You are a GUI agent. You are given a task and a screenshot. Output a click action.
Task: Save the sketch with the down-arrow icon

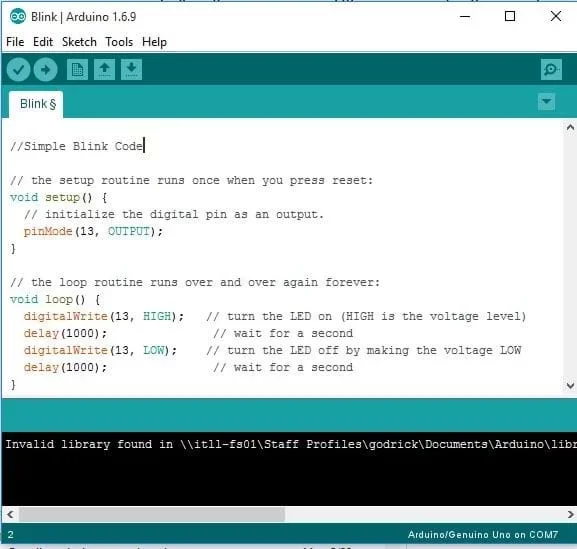pyautogui.click(x=132, y=69)
